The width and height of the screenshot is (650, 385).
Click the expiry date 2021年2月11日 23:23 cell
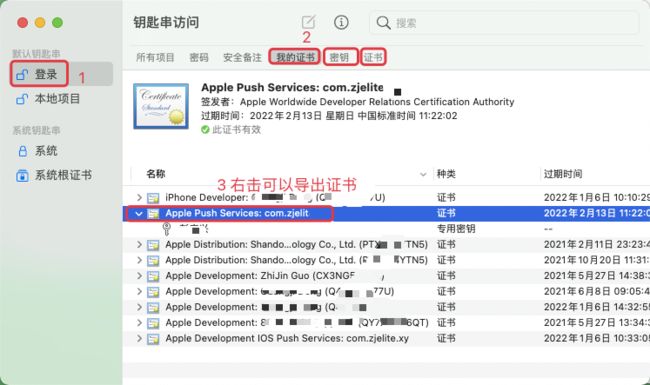597,245
